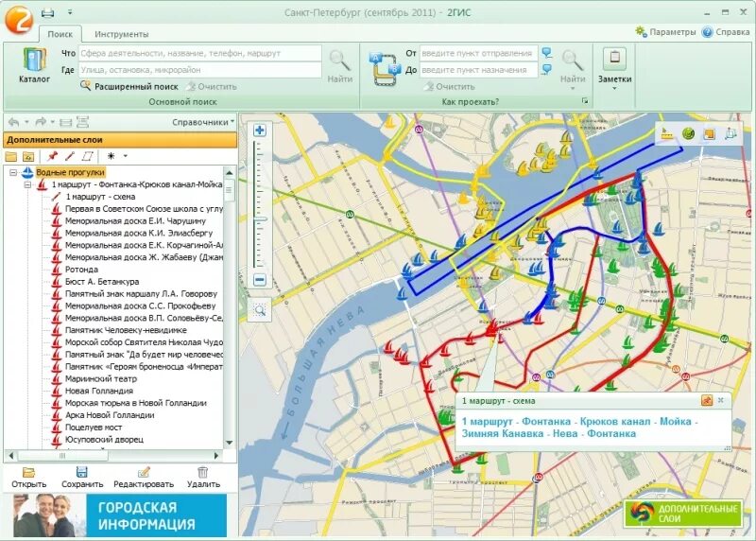
Task: Select Поцелуев мост in the layer tree
Action: [x=94, y=428]
